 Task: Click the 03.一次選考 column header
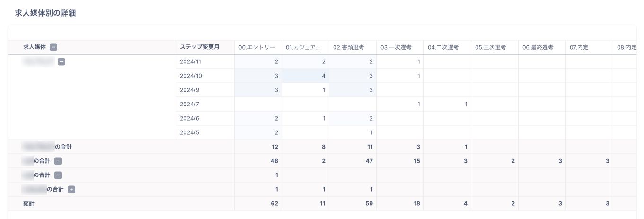(x=396, y=47)
